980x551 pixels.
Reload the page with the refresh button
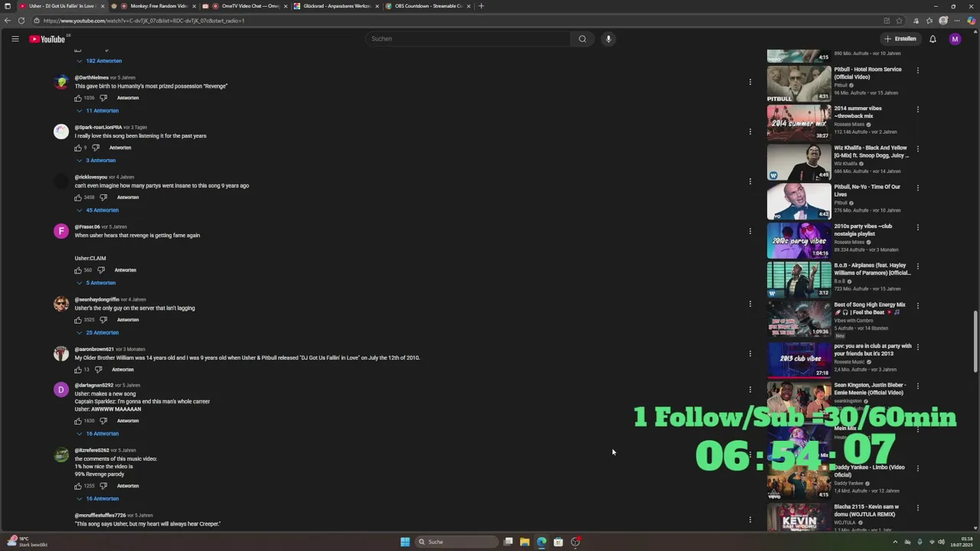pos(21,21)
